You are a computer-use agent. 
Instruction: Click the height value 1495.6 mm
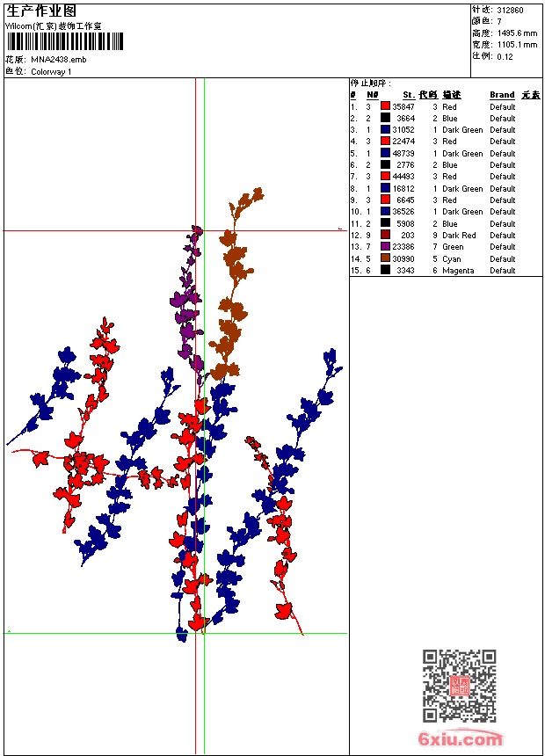tap(517, 33)
